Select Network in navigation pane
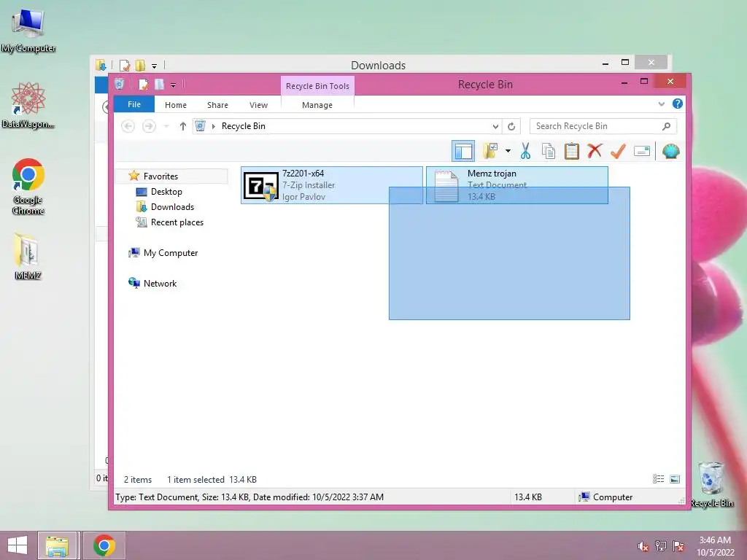 (160, 284)
